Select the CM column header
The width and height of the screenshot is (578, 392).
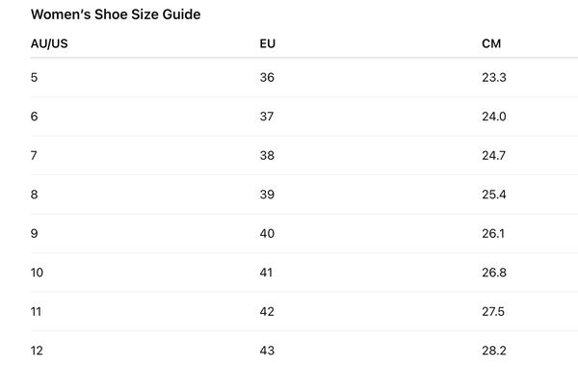pyautogui.click(x=491, y=43)
